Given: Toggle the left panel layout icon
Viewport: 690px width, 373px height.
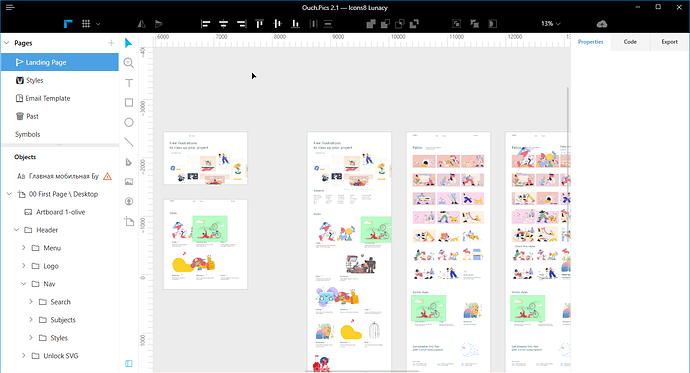Looking at the screenshot, I should 128,363.
